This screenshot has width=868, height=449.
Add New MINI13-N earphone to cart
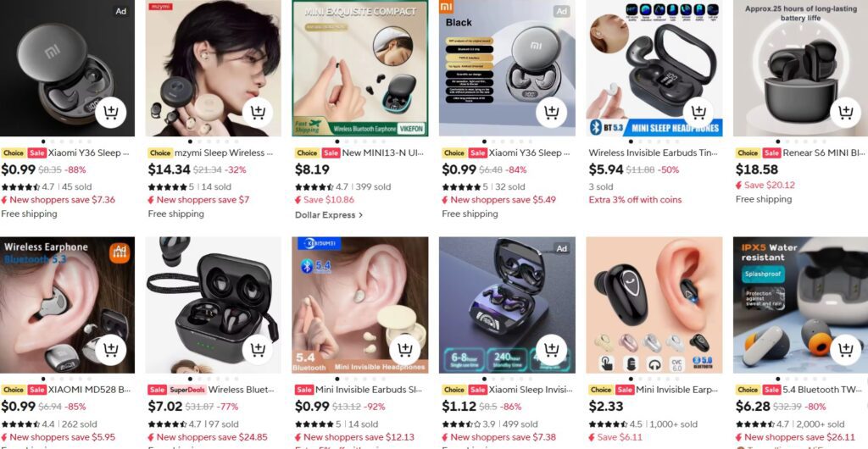click(x=404, y=112)
